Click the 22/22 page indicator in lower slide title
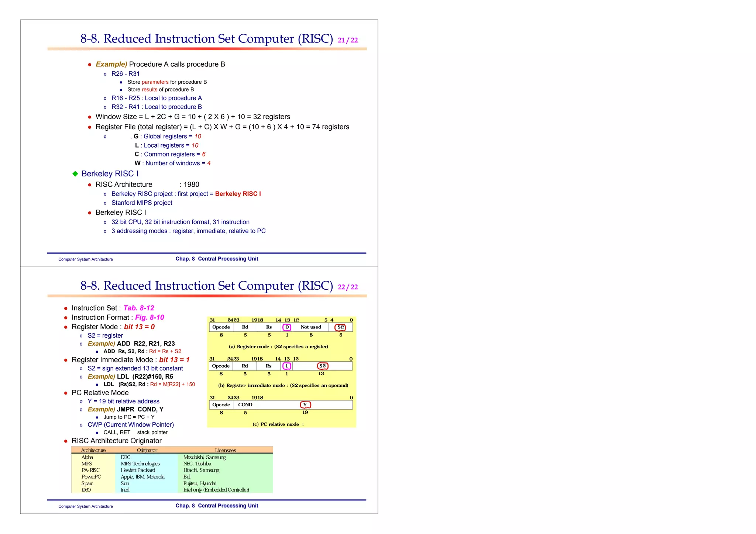The height and width of the screenshot is (534, 756). coord(348,287)
